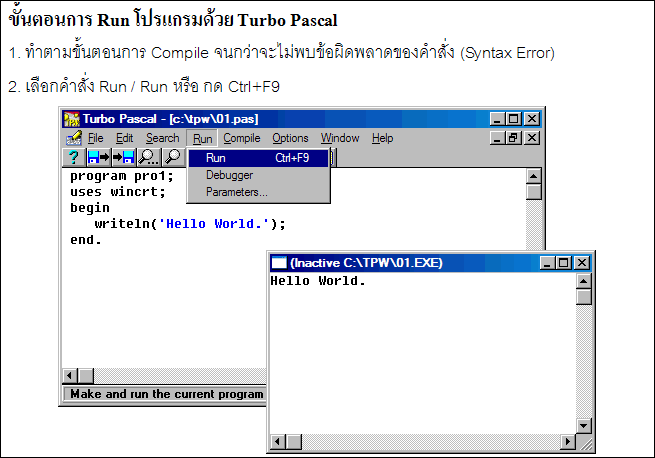Viewport: 655px width, 458px height.
Task: Click 'Hello World.' output text in 01.EXE window
Action: click(x=318, y=281)
